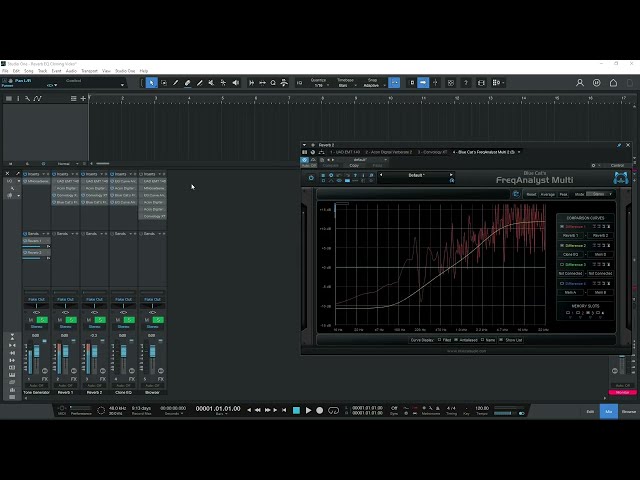
Task: Click the plugin Copy button
Action: 354,165
